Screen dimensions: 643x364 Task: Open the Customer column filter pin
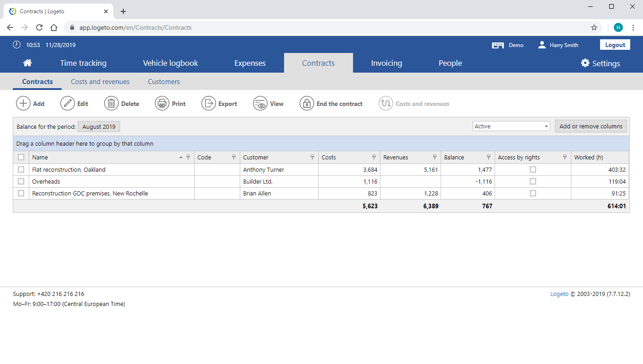tap(312, 157)
